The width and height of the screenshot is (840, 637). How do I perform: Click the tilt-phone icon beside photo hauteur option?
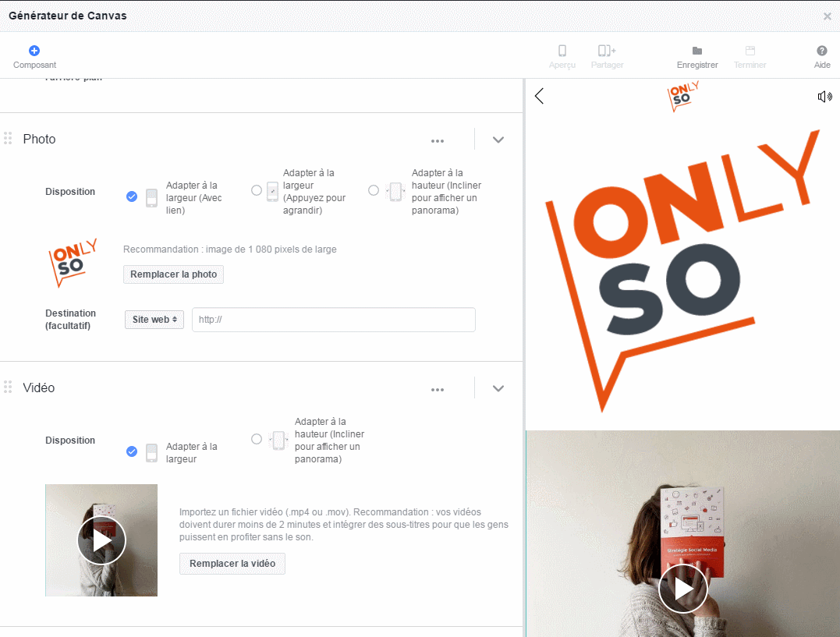pos(395,191)
